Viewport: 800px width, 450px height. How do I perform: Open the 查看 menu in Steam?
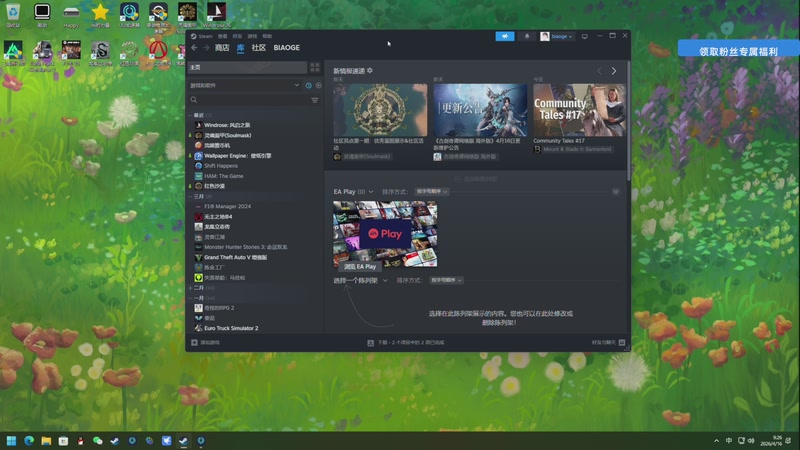click(x=222, y=36)
